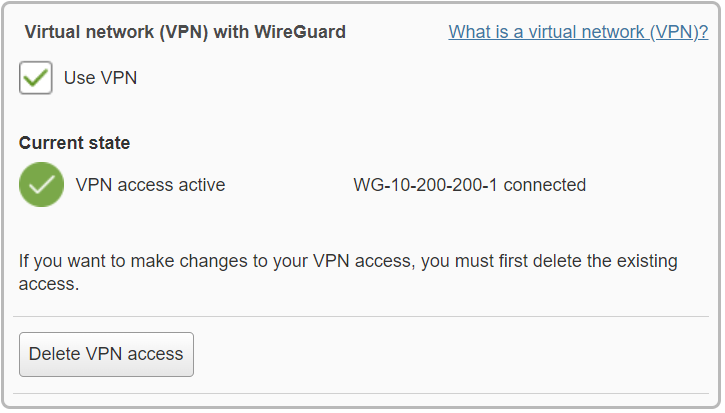The image size is (725, 413).
Task: Click the WG-10-200-200-1 connection name
Action: point(425,185)
